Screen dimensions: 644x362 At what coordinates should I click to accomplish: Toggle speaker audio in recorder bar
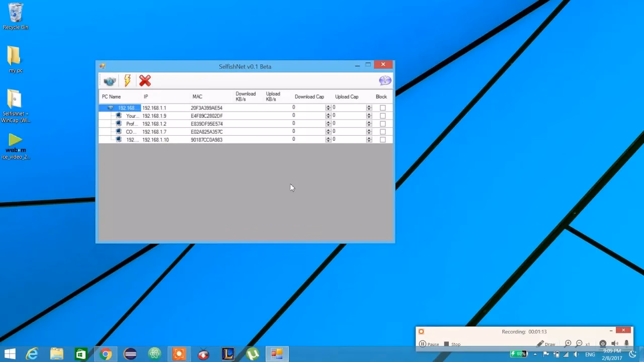click(x=615, y=344)
